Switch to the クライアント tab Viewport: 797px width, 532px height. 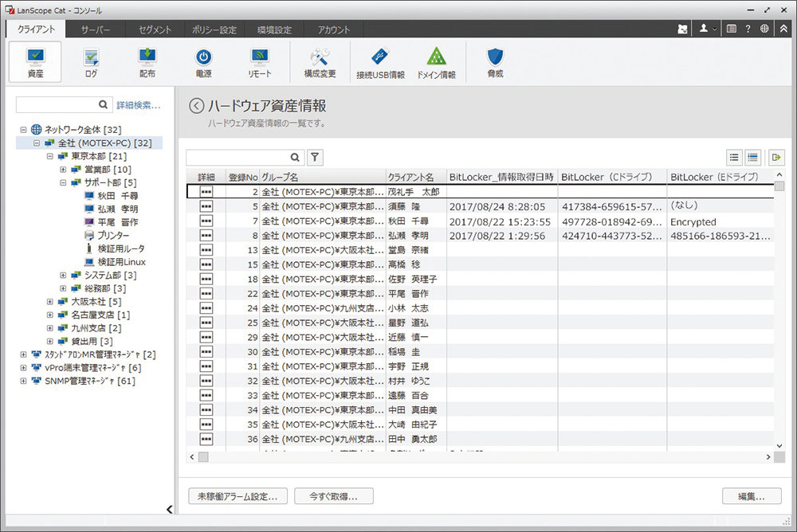click(x=36, y=29)
